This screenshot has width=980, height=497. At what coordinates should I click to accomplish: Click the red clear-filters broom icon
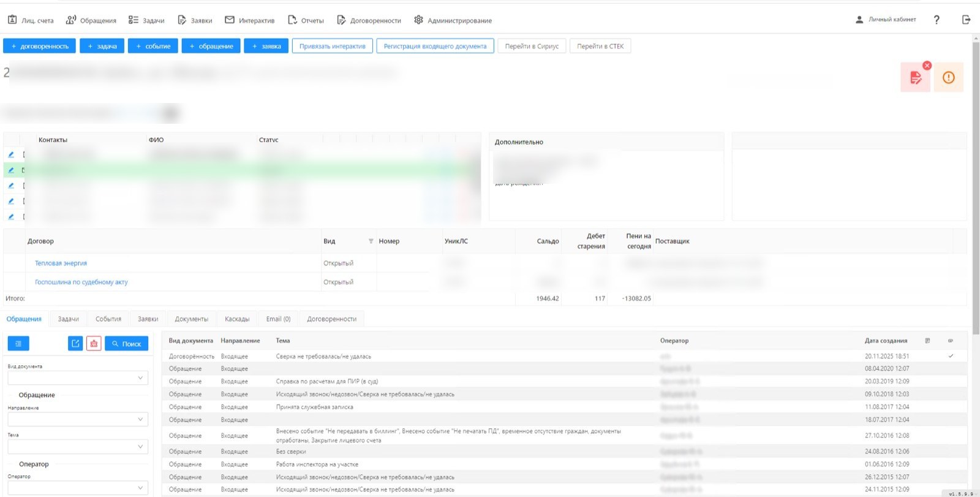[94, 344]
